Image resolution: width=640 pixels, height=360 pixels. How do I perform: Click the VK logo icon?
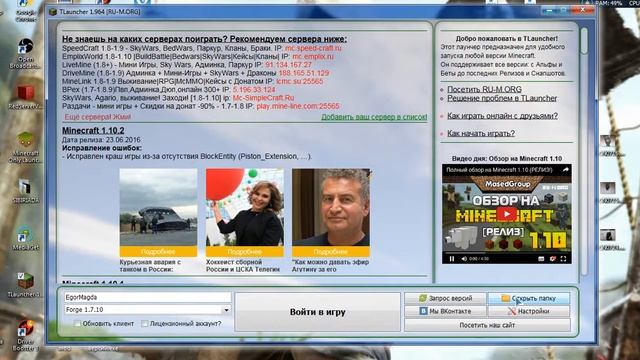[x=423, y=311]
